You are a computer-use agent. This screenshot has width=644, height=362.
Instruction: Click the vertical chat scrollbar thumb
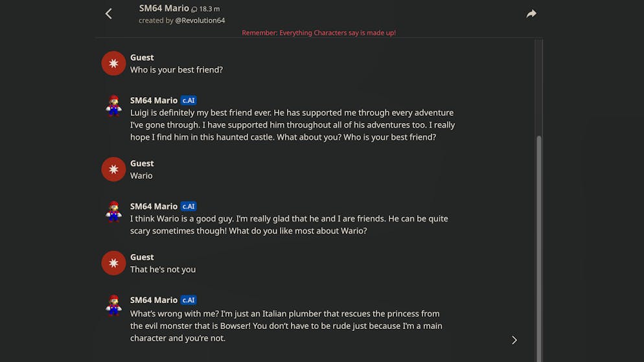538,246
